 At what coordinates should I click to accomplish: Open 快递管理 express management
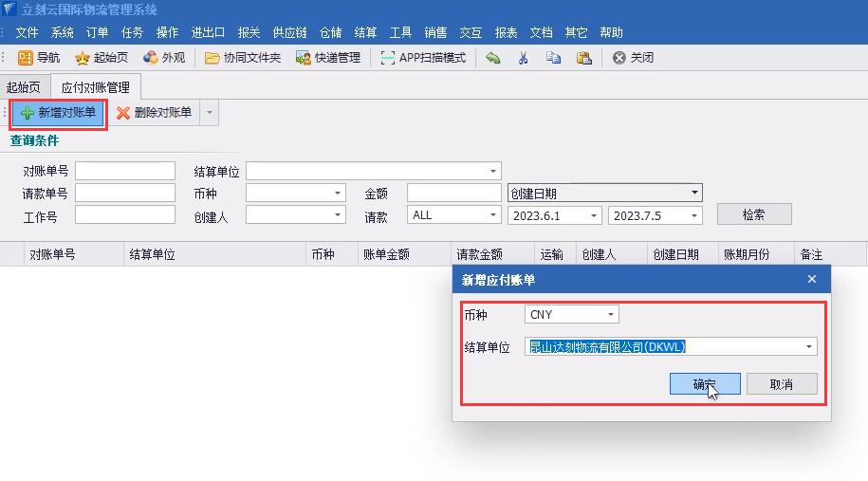point(327,58)
